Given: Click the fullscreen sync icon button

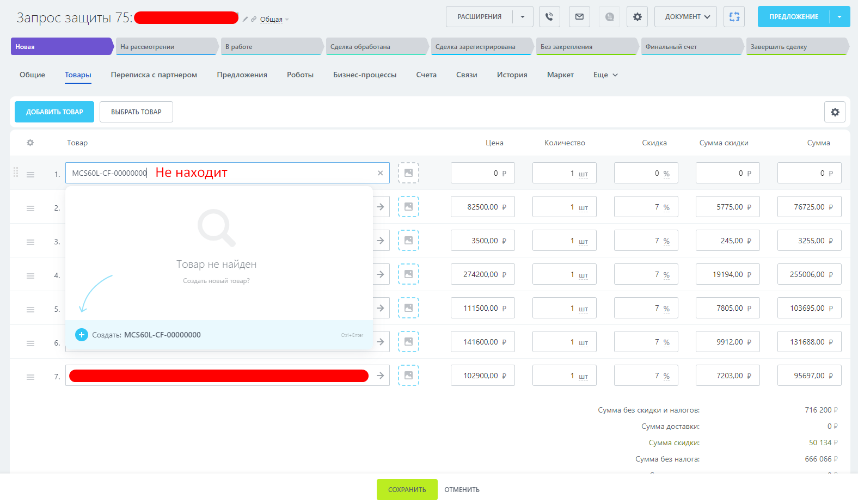Looking at the screenshot, I should [734, 17].
